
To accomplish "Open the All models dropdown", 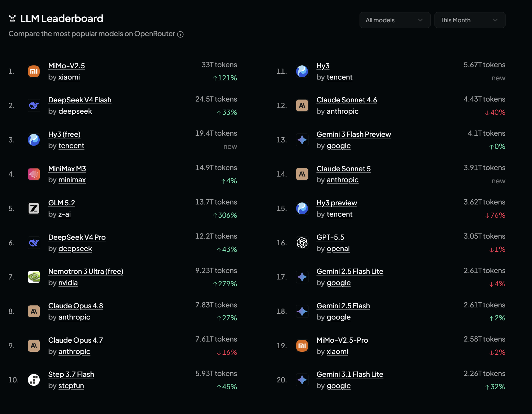I will 395,20.
